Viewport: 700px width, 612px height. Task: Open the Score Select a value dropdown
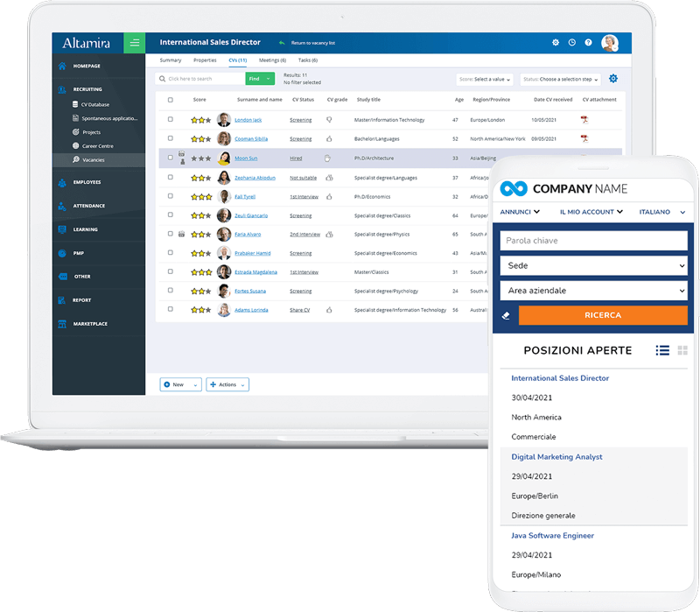tap(485, 79)
